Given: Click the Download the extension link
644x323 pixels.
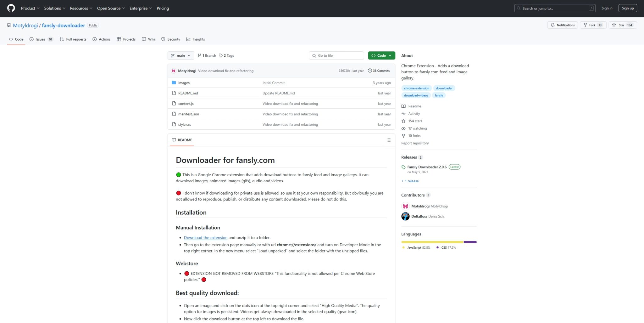Looking at the screenshot, I should (206, 237).
